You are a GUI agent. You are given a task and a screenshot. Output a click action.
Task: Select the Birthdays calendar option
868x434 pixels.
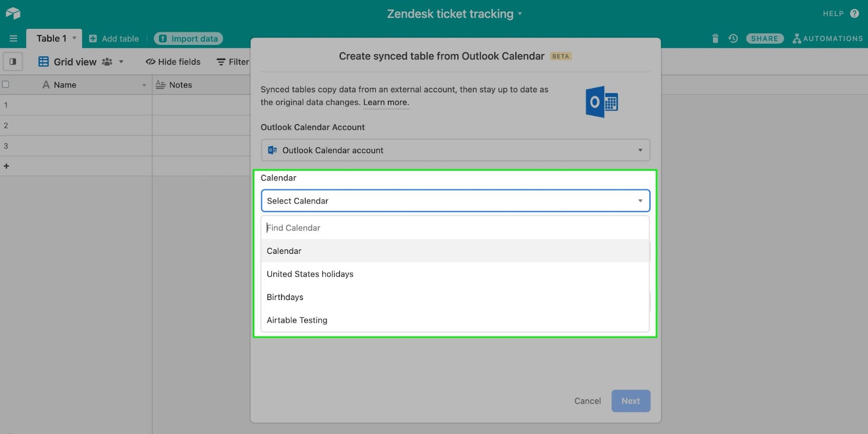click(455, 297)
